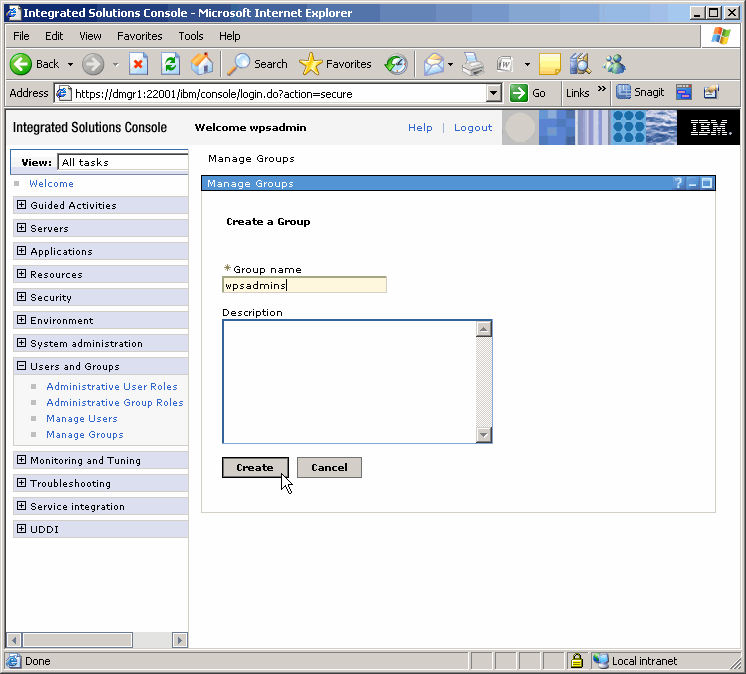746x674 pixels.
Task: Open the History toolbar icon
Action: [396, 64]
